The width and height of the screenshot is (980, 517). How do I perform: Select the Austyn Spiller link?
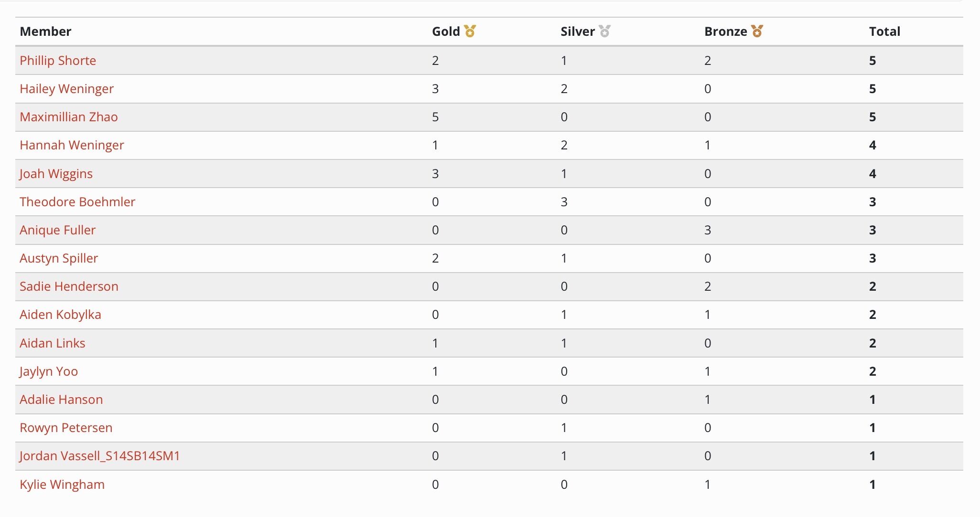tap(59, 258)
